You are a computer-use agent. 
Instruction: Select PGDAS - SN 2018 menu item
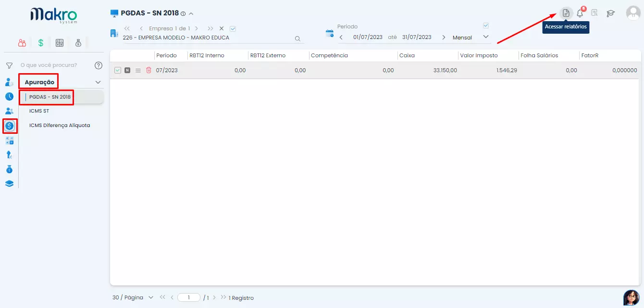50,97
